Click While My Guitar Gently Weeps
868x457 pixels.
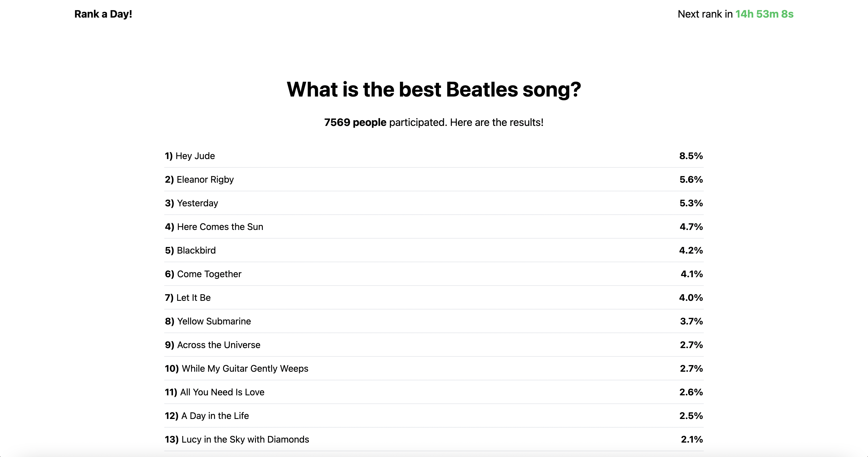(434, 368)
